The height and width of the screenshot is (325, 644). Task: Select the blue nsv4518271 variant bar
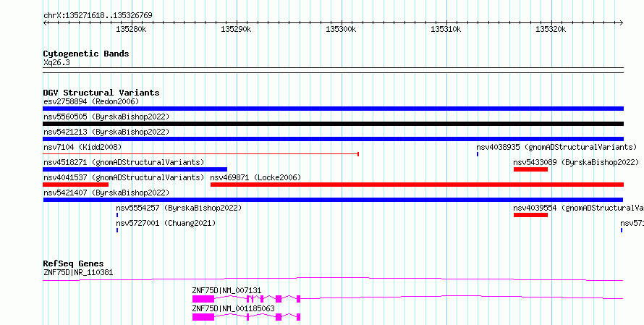[135, 169]
